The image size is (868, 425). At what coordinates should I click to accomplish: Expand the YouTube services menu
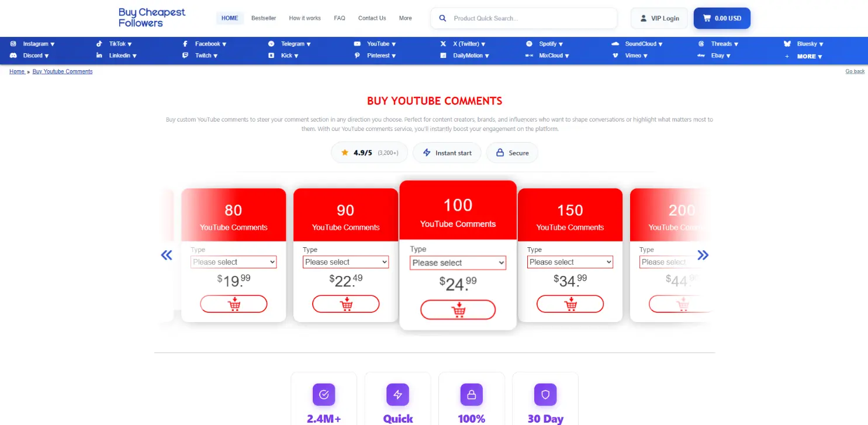tap(382, 44)
